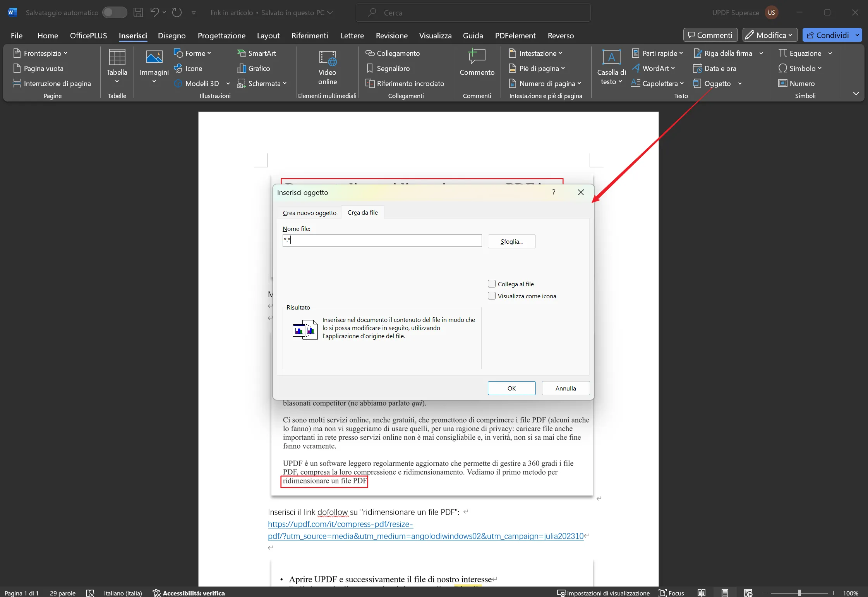868x597 pixels.
Task: Switch to Web Layout view icon
Action: [748, 593]
